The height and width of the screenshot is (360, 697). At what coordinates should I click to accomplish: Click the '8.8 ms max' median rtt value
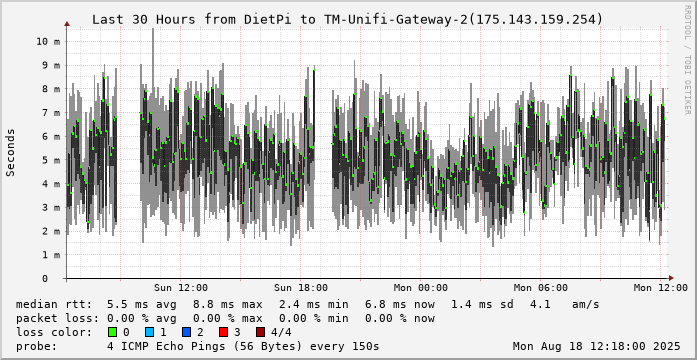[x=228, y=304]
